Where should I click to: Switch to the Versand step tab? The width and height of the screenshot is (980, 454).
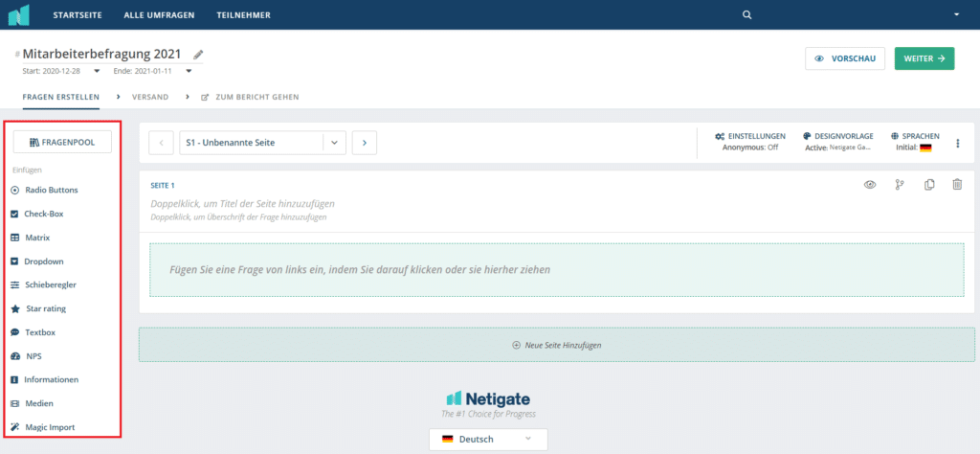[x=150, y=97]
